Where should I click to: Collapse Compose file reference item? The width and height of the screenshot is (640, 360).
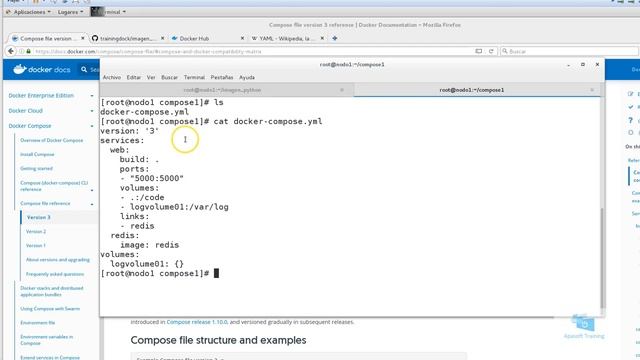[91, 204]
